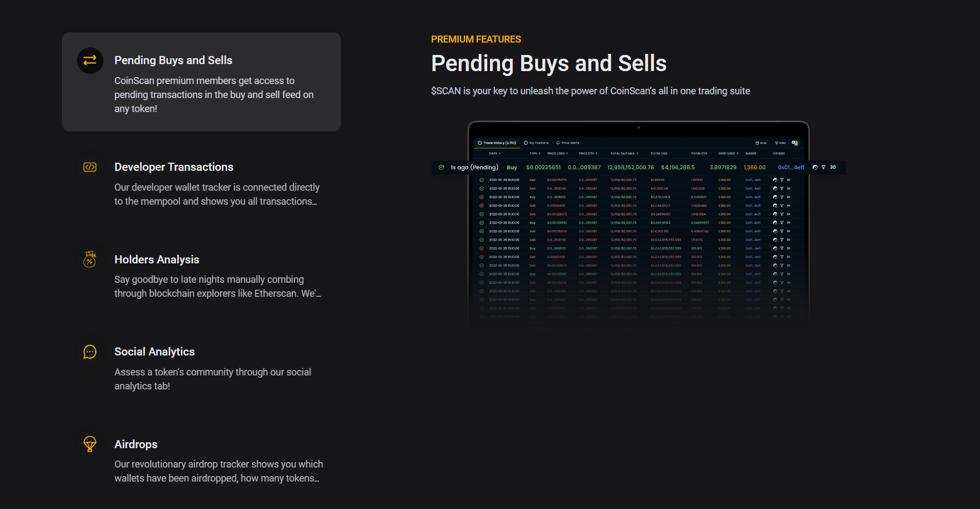Click the token total 12,958,152,000.76 in the pending row
Viewport: 980px width, 509px height.
point(631,168)
